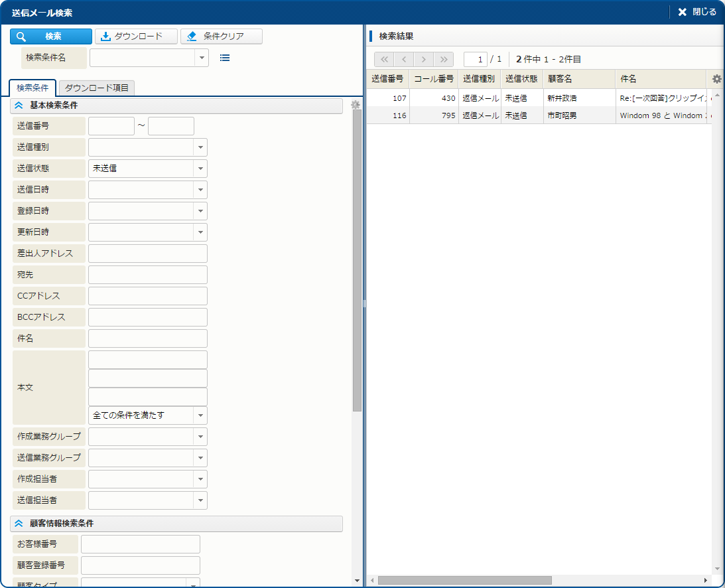The width and height of the screenshot is (725, 588).
Task: Jump to the last results page
Action: (x=444, y=59)
